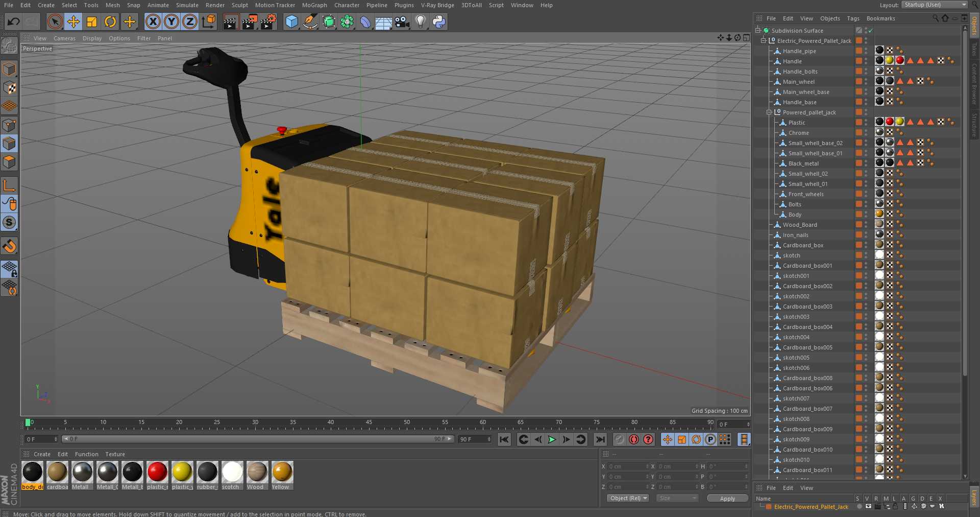Toggle Subdivision Surface enable checkmark

coord(870,31)
